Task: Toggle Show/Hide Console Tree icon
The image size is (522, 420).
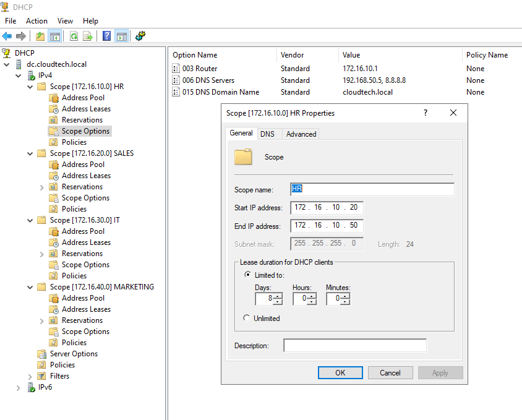Action: [55, 36]
